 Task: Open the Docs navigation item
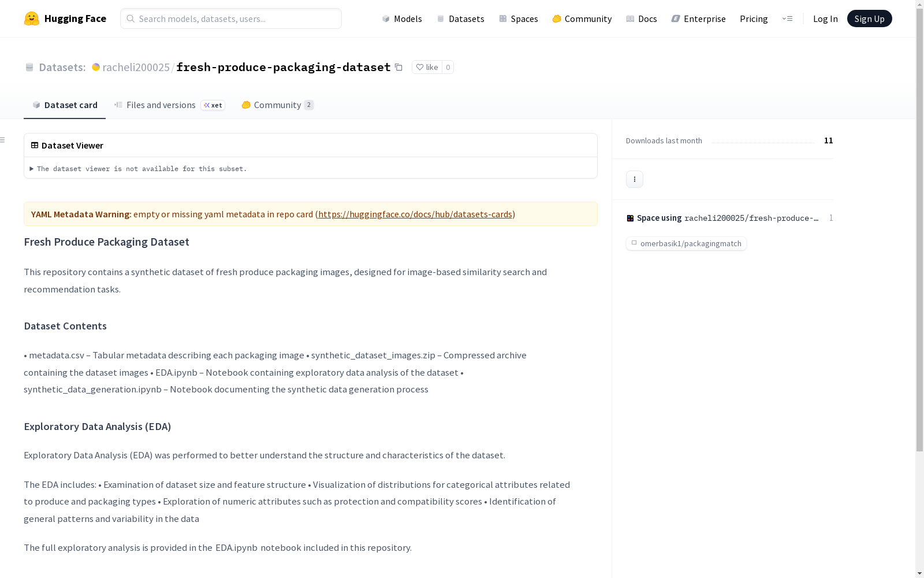coord(641,18)
